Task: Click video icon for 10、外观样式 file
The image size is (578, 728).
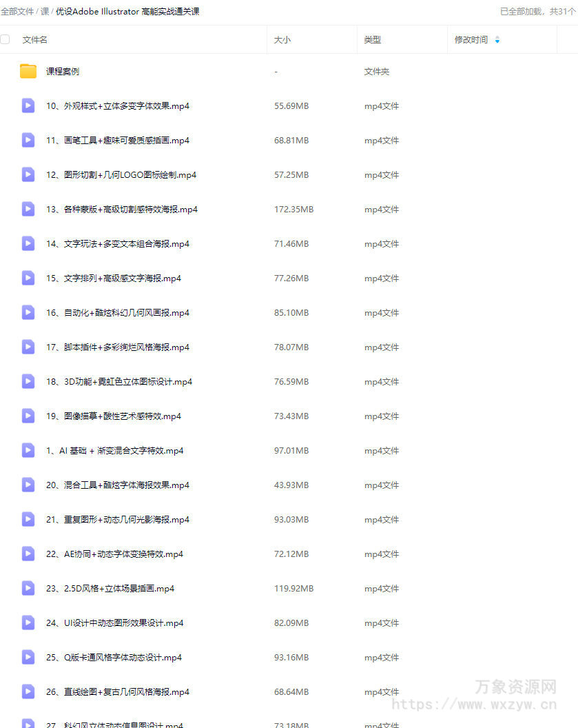Action: 28,106
